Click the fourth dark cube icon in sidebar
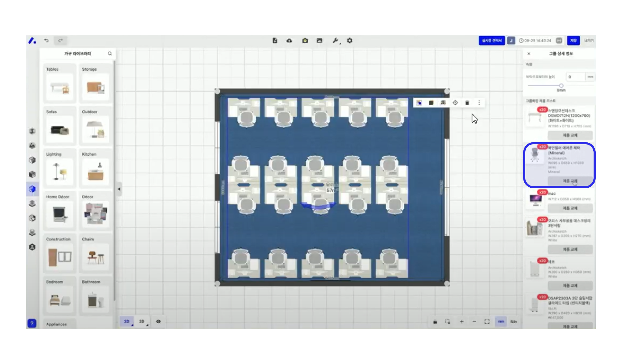This screenshot has width=621, height=364. (32, 175)
